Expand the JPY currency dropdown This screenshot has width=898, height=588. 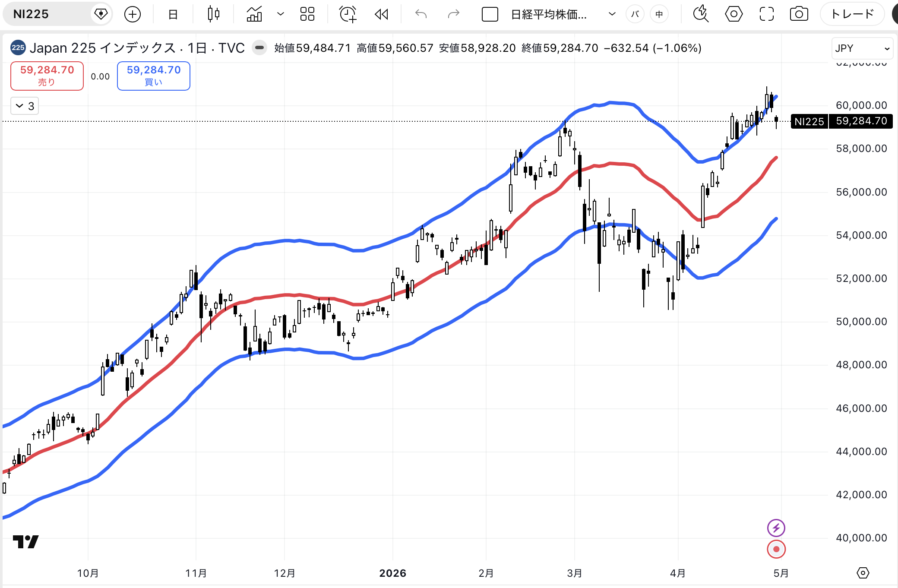pyautogui.click(x=862, y=48)
